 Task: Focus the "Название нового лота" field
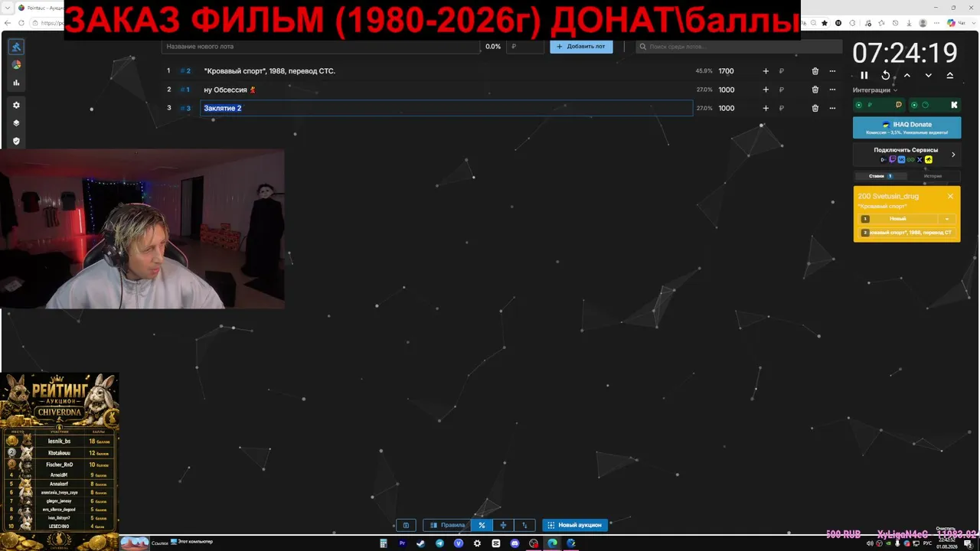tap(321, 47)
